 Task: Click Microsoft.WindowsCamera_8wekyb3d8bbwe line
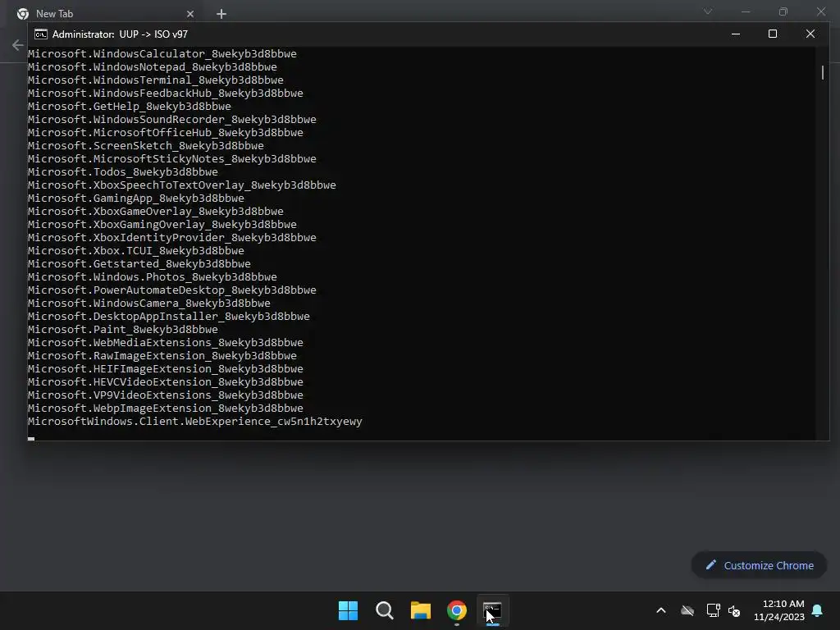(149, 304)
